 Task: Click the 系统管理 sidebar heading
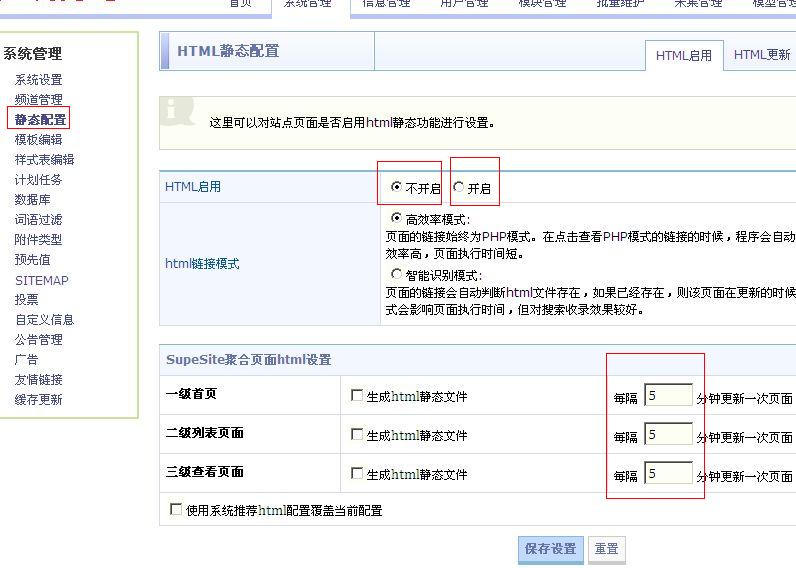[32, 53]
